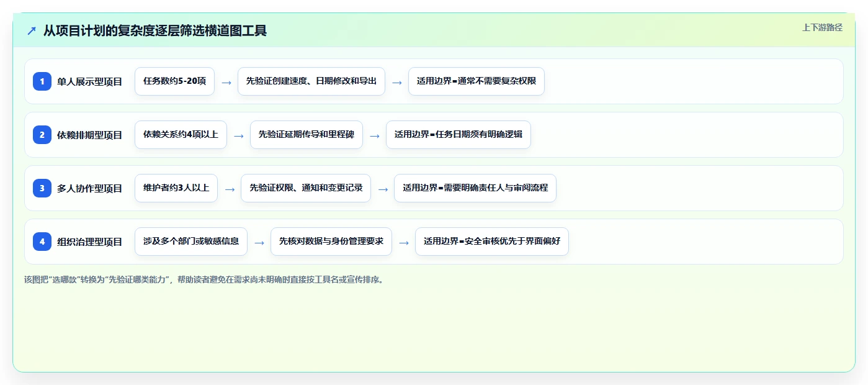The height and width of the screenshot is (385, 868).
Task: Click the arrow after 先验证创建速度、日期修改和导出
Action: click(397, 82)
